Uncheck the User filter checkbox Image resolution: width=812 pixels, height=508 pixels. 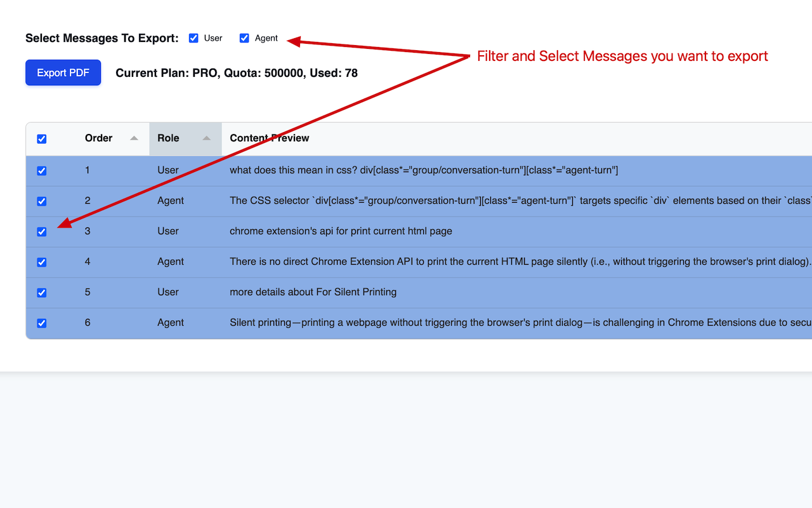(193, 38)
